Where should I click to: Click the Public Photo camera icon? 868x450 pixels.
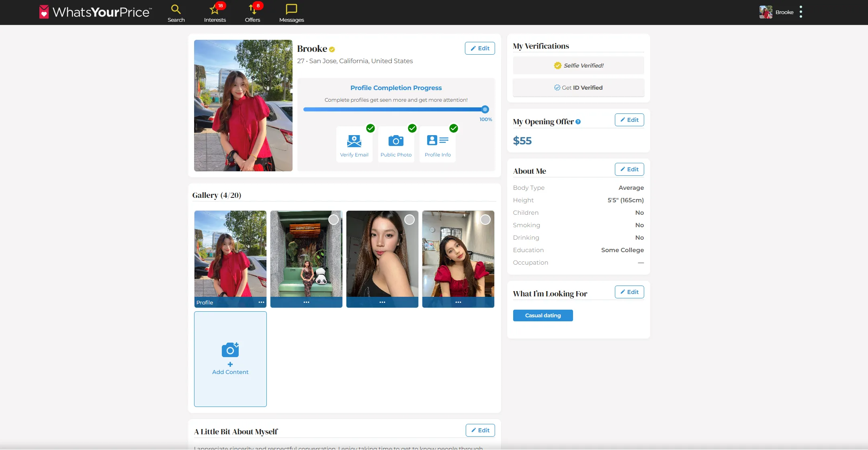point(396,141)
